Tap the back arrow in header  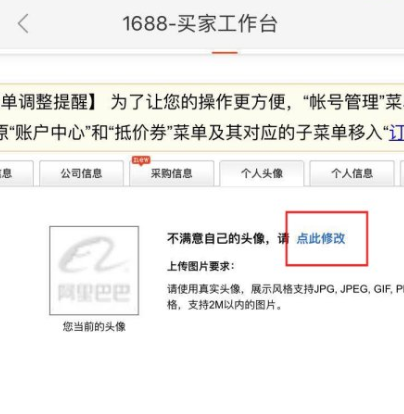click(x=23, y=24)
